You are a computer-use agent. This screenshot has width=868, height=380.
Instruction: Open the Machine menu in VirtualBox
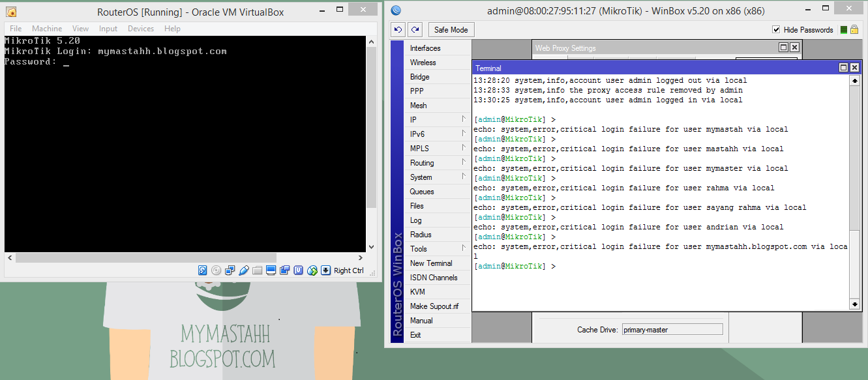(x=47, y=29)
